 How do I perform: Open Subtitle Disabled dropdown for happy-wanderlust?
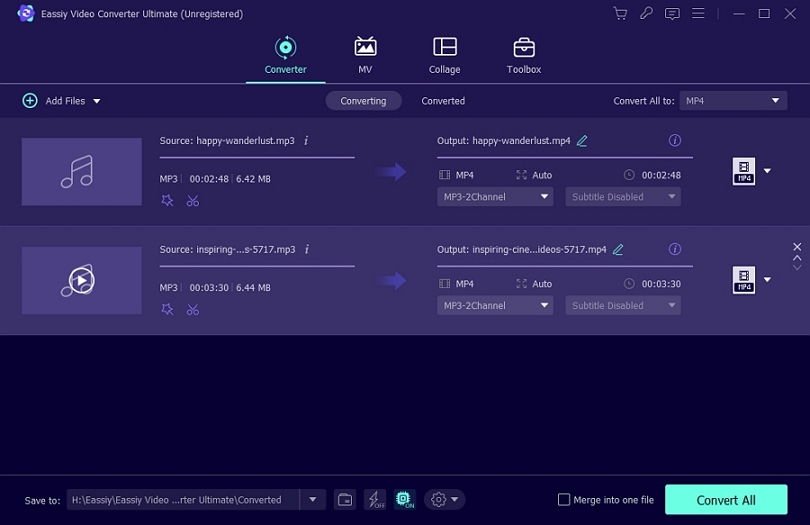coord(623,197)
